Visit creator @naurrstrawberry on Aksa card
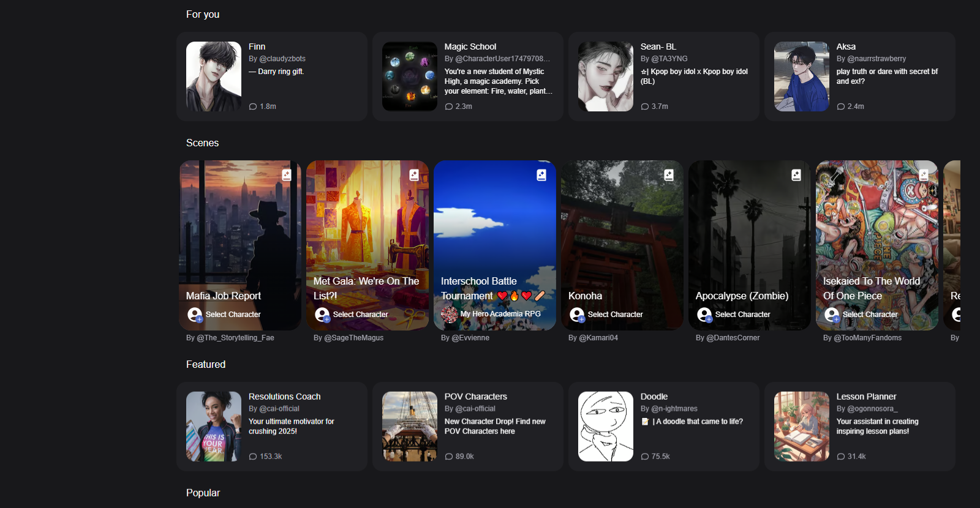Image resolution: width=980 pixels, height=508 pixels. [x=876, y=59]
